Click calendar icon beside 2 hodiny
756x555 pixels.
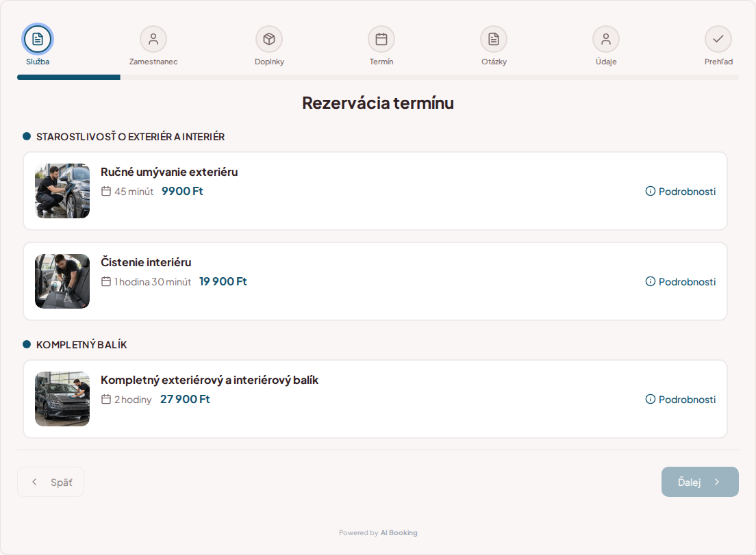[x=106, y=399]
